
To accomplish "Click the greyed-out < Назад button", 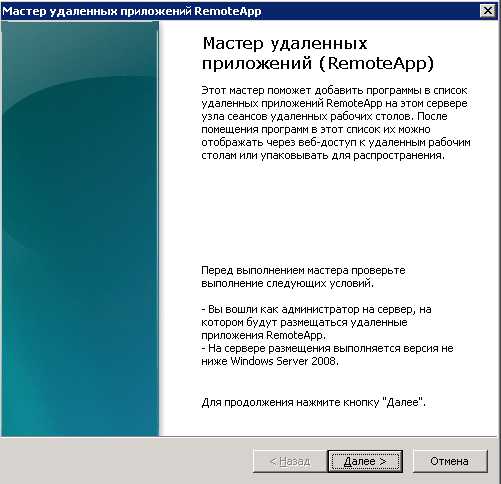I will pyautogui.click(x=290, y=461).
